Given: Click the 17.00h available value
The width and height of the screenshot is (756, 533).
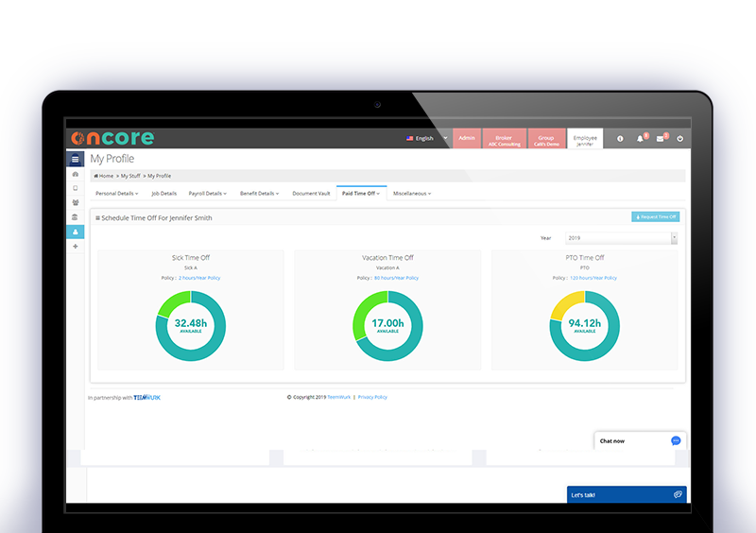Looking at the screenshot, I should [x=387, y=323].
